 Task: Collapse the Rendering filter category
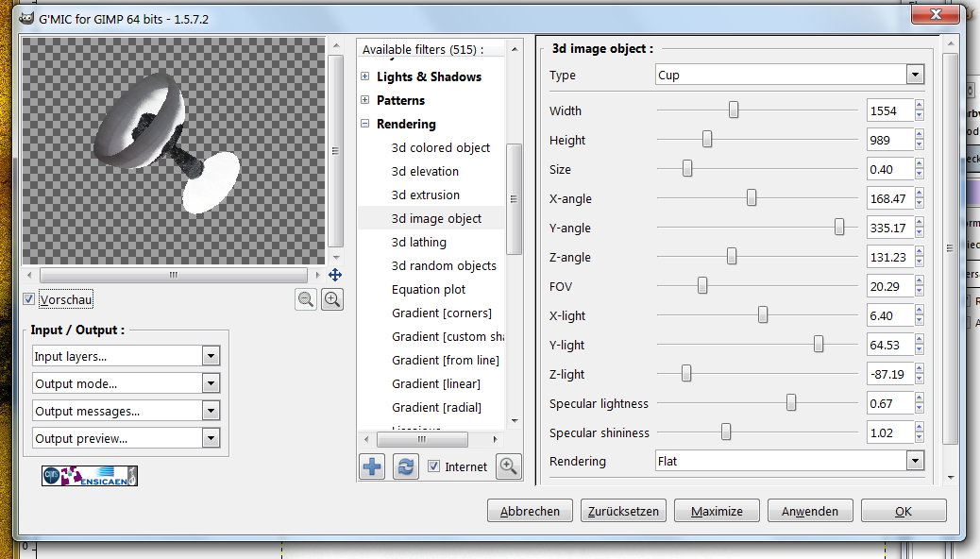click(365, 124)
